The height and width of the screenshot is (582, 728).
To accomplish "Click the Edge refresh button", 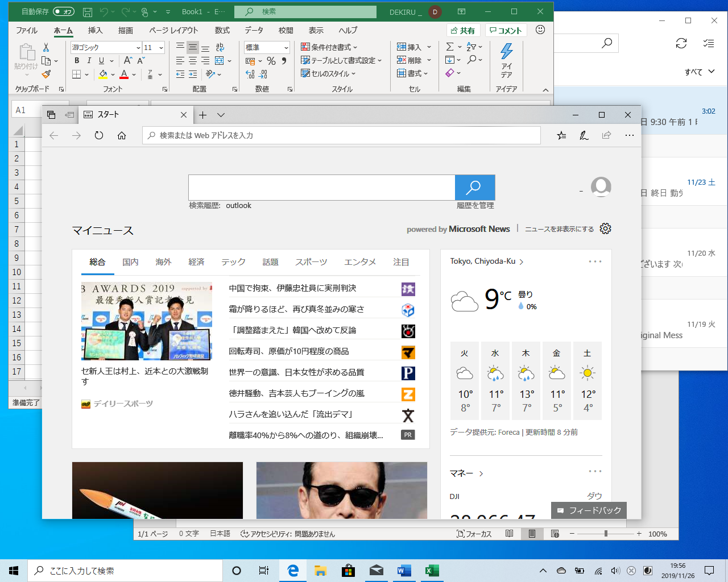I will (99, 135).
